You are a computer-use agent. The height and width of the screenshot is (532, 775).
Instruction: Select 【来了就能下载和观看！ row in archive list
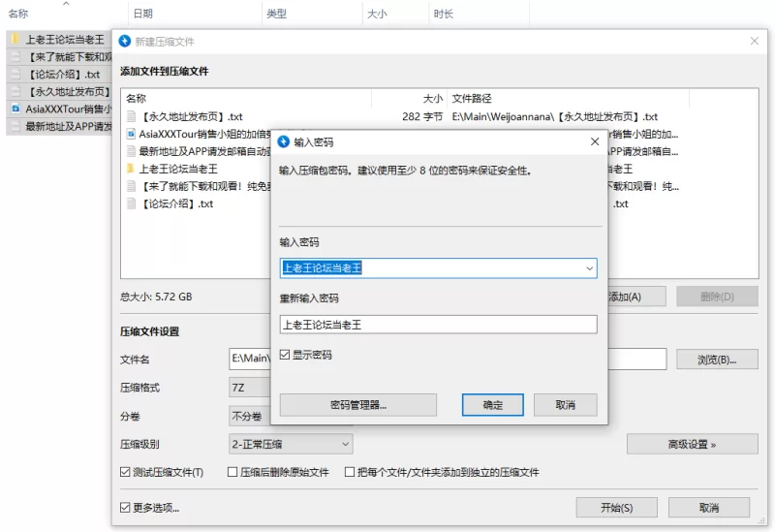click(x=197, y=186)
